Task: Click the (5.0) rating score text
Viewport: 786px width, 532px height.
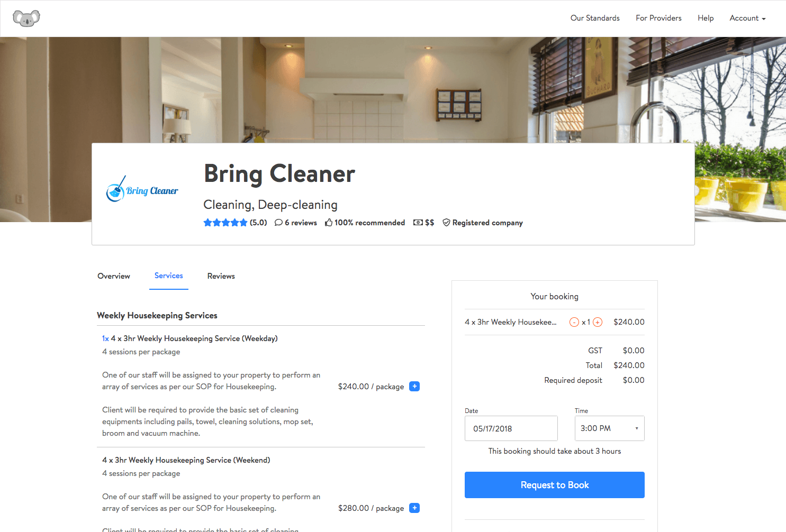Action: 258,223
